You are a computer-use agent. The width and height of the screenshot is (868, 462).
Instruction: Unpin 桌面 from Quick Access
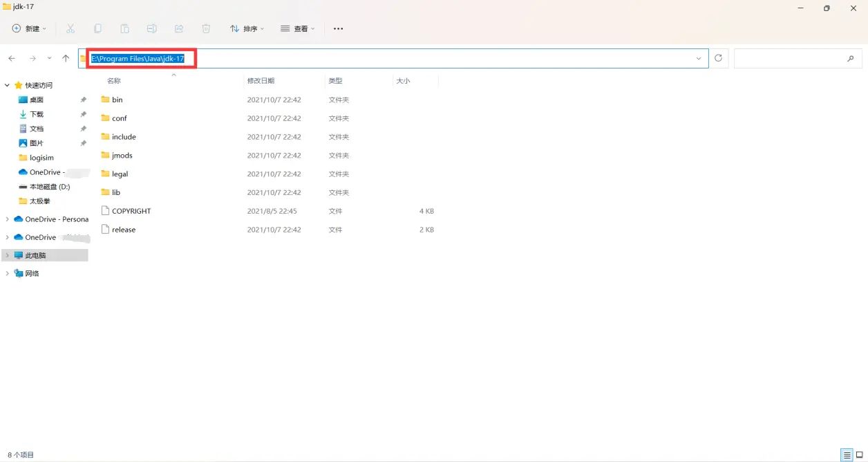point(83,99)
